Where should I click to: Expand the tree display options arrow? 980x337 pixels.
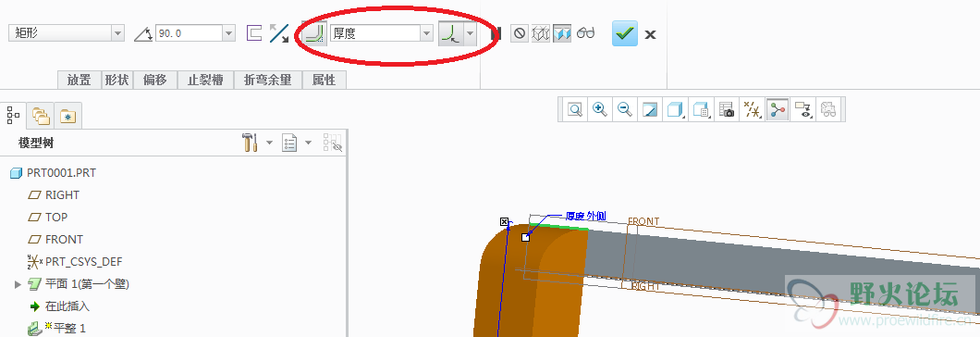pyautogui.click(x=308, y=143)
